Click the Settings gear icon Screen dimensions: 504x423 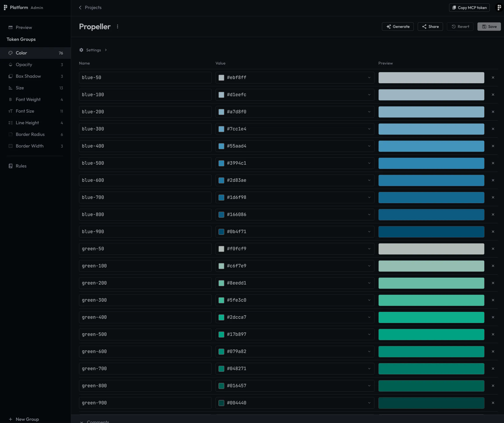(x=81, y=50)
